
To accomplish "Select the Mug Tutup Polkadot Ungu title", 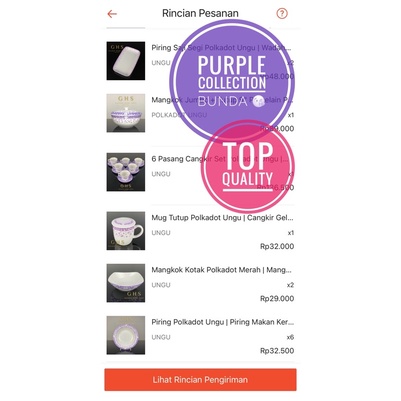I will (222, 218).
